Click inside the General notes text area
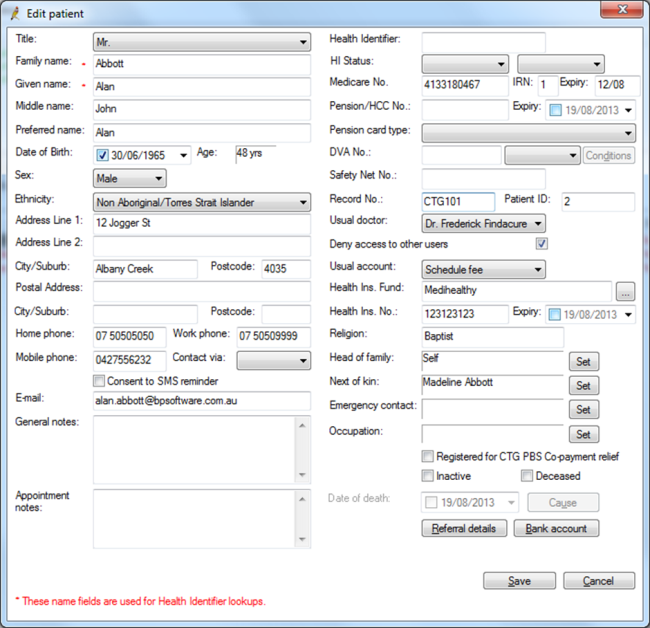 194,450
